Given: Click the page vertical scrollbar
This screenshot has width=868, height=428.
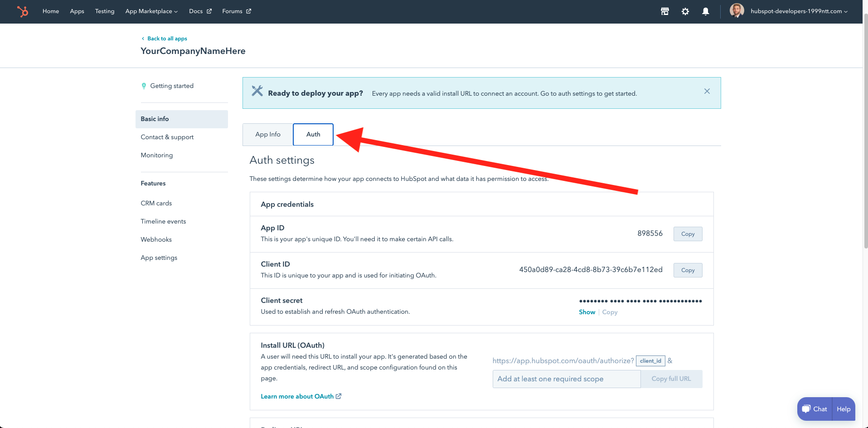Looking at the screenshot, I should tap(865, 131).
